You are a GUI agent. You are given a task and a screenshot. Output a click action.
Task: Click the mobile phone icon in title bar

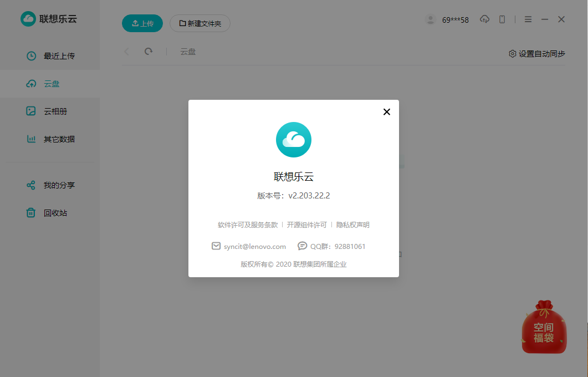point(501,19)
